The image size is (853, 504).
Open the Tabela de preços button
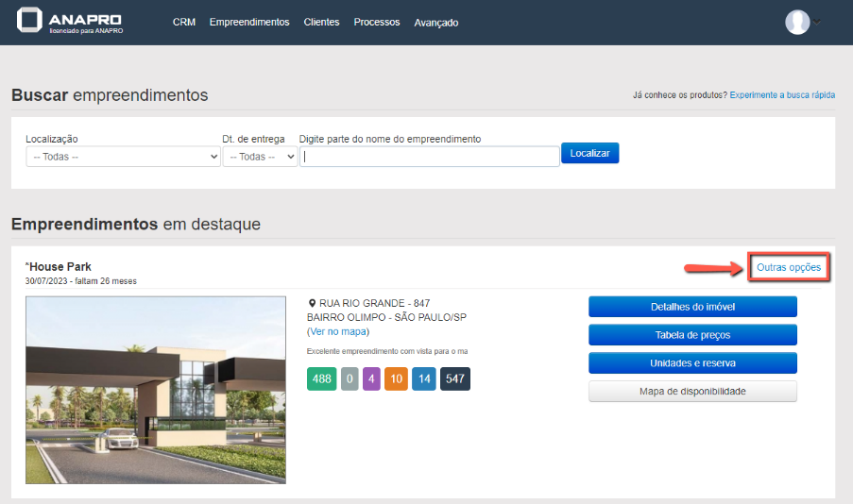coord(692,335)
